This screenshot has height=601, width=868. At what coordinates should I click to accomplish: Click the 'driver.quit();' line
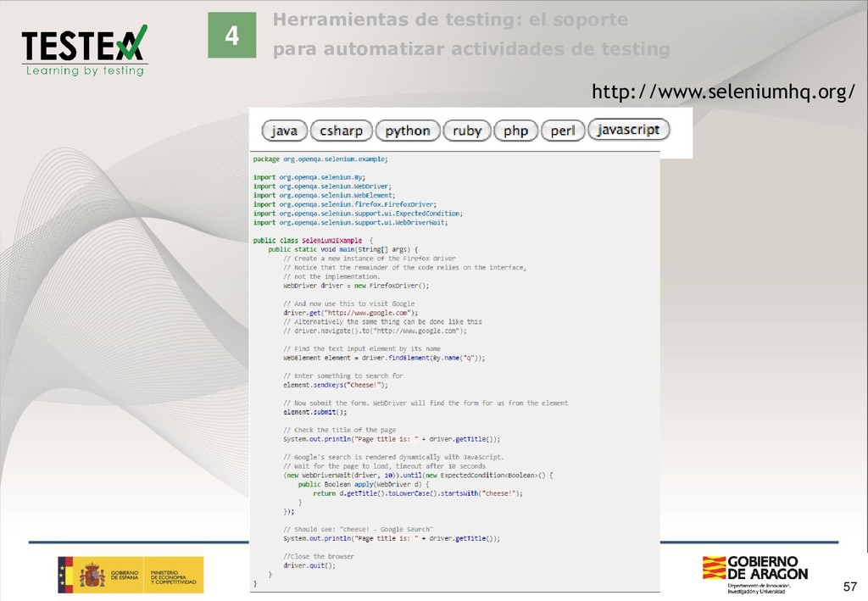pyautogui.click(x=309, y=565)
